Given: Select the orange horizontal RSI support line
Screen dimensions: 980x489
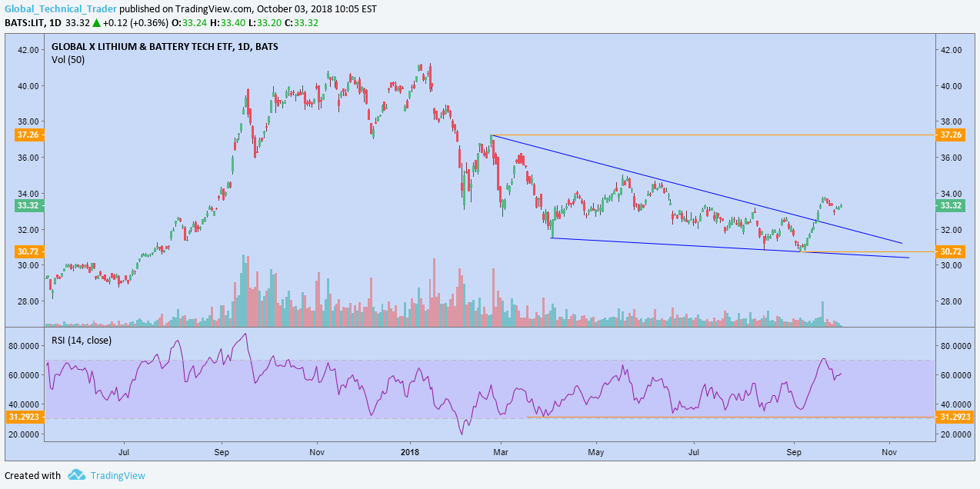Looking at the screenshot, I should pos(731,417).
